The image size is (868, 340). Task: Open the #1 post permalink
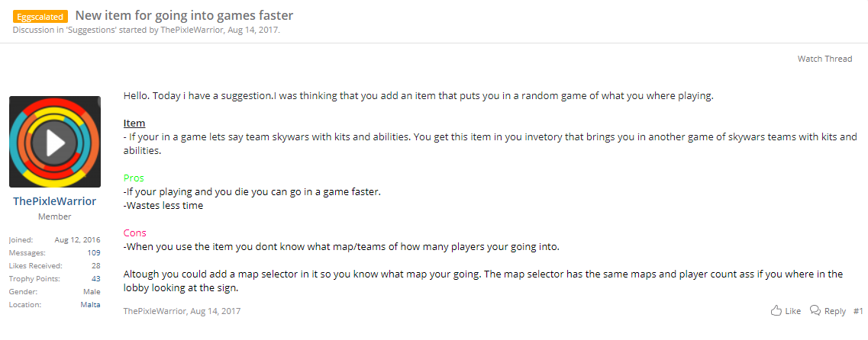[858, 311]
